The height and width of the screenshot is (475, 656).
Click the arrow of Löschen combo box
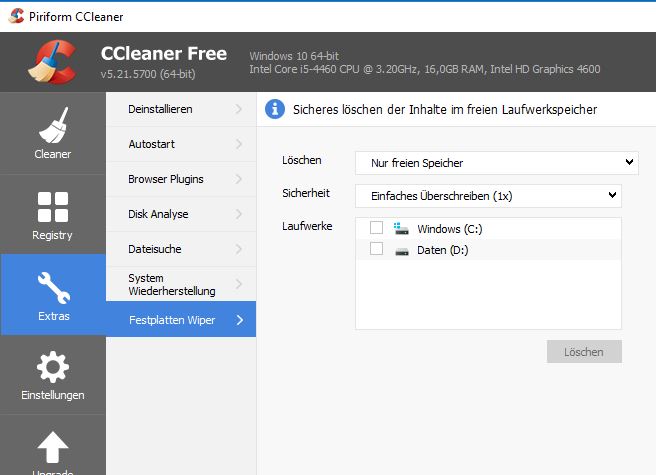pyautogui.click(x=629, y=162)
